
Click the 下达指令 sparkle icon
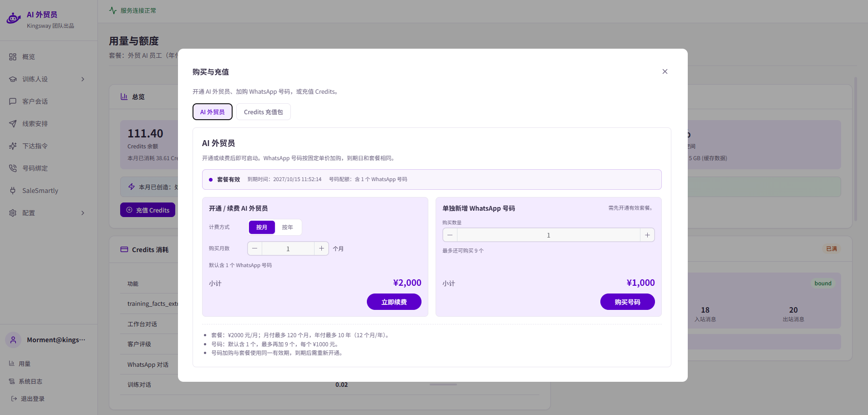(x=13, y=146)
